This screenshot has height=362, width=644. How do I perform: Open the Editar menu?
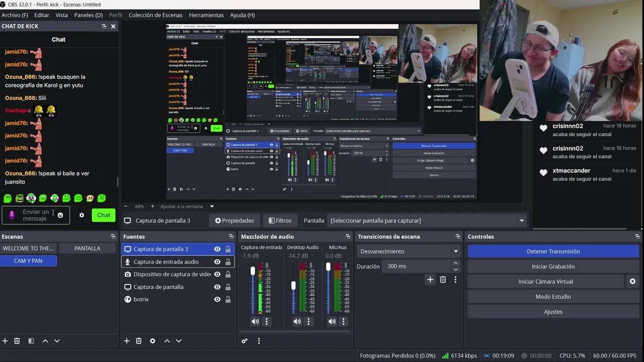coord(42,15)
